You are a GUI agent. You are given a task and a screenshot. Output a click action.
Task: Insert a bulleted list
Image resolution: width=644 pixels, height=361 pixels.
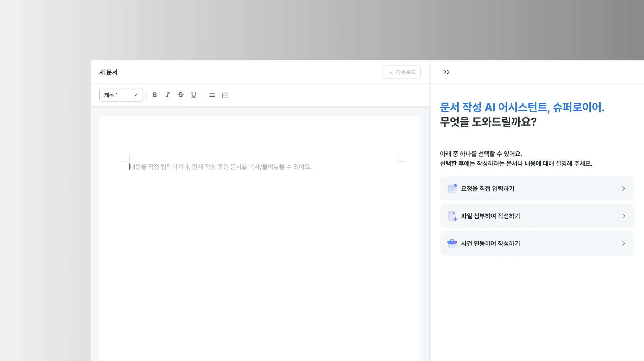pos(211,95)
